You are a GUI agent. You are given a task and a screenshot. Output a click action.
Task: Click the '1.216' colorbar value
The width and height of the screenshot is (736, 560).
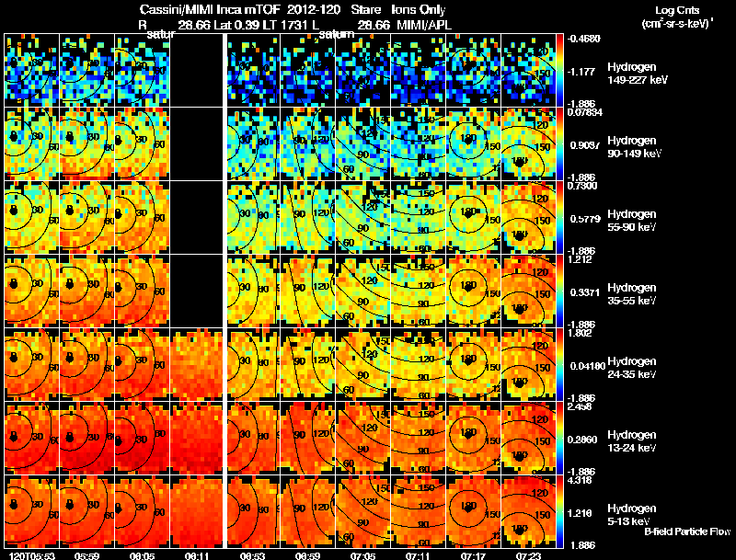click(x=581, y=514)
